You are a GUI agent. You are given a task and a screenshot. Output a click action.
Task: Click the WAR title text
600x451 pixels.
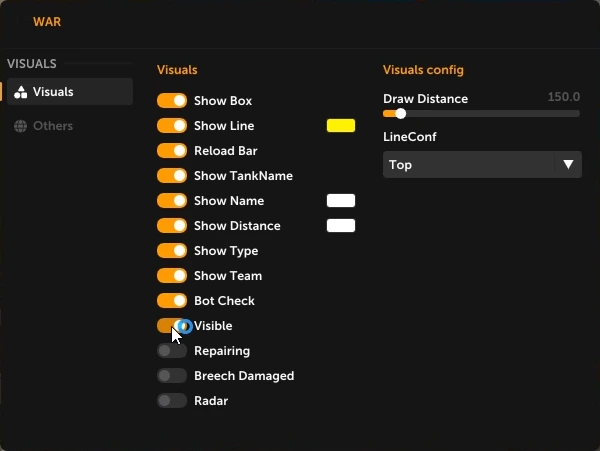coord(47,22)
